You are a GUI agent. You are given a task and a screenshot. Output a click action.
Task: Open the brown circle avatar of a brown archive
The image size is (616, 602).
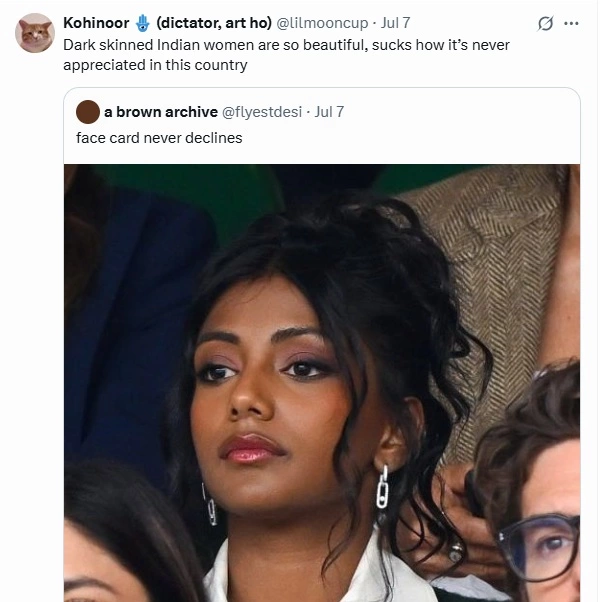pyautogui.click(x=88, y=112)
